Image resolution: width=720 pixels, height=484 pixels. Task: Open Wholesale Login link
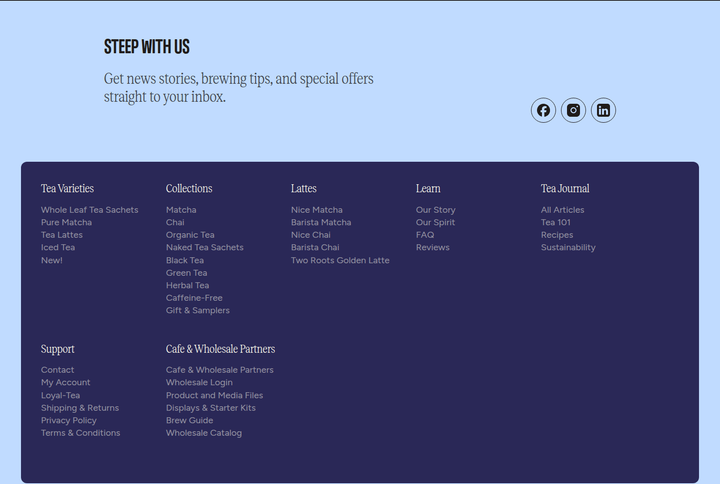coord(199,383)
